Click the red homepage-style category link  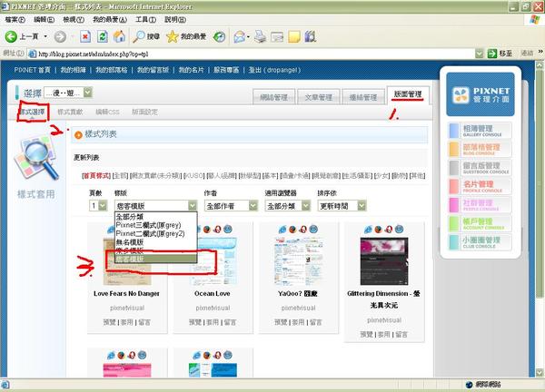point(96,176)
